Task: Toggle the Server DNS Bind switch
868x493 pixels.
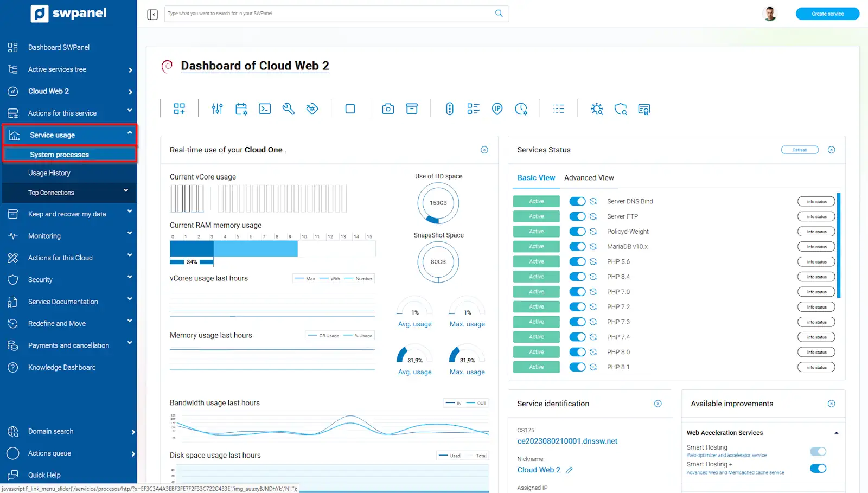Action: pyautogui.click(x=577, y=201)
